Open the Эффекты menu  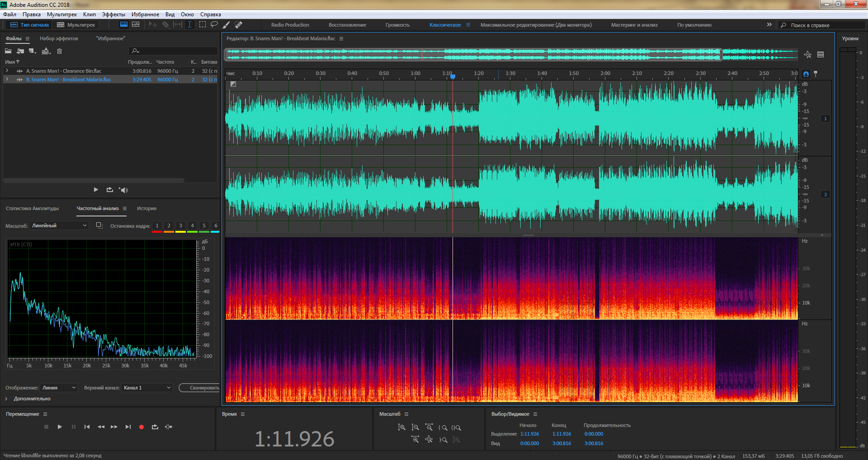(113, 14)
